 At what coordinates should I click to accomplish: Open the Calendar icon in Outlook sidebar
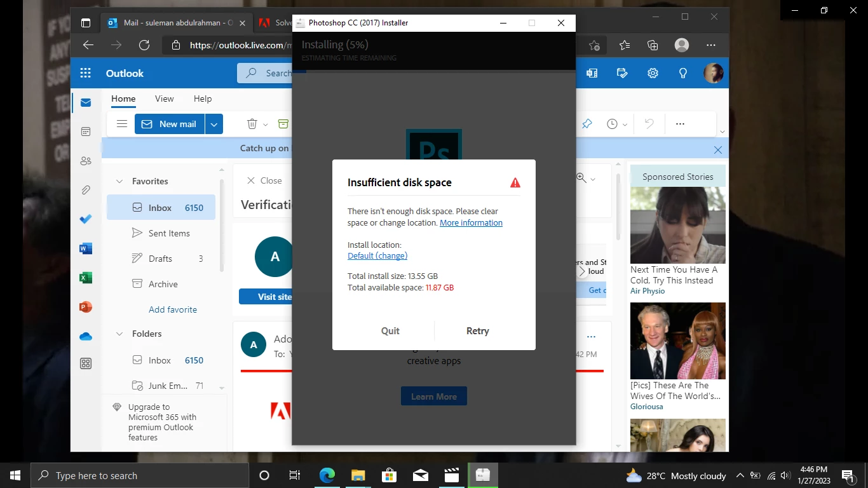click(86, 132)
